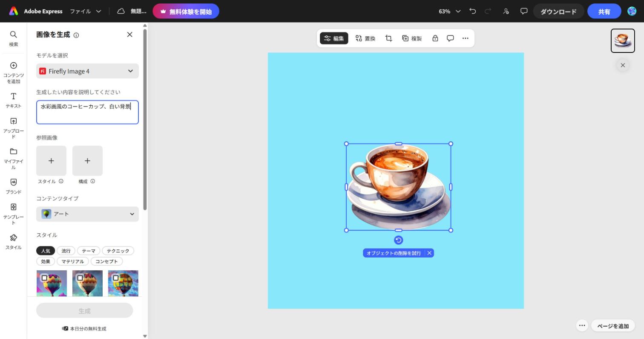
Task: Add a スタイル reference image
Action: [x=51, y=161]
